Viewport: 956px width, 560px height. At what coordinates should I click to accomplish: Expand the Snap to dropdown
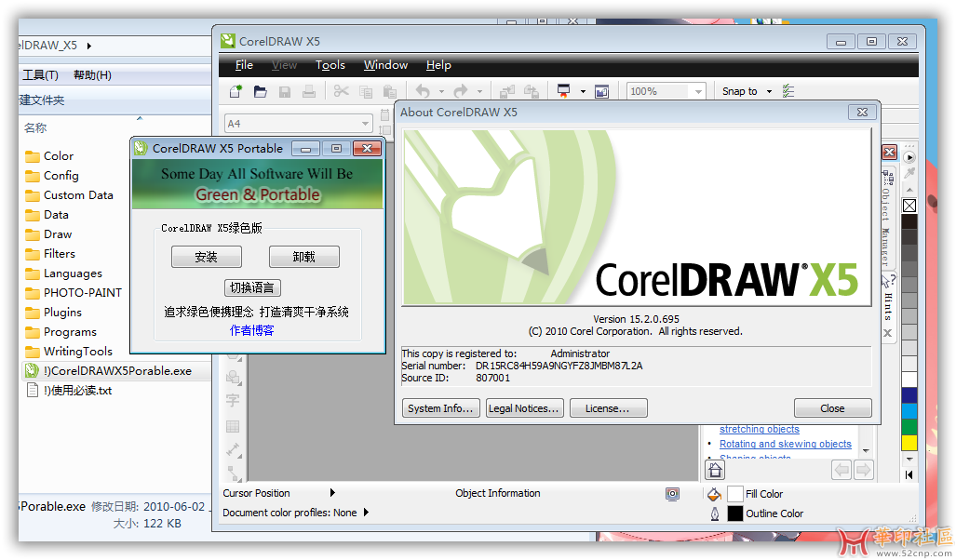[x=769, y=91]
